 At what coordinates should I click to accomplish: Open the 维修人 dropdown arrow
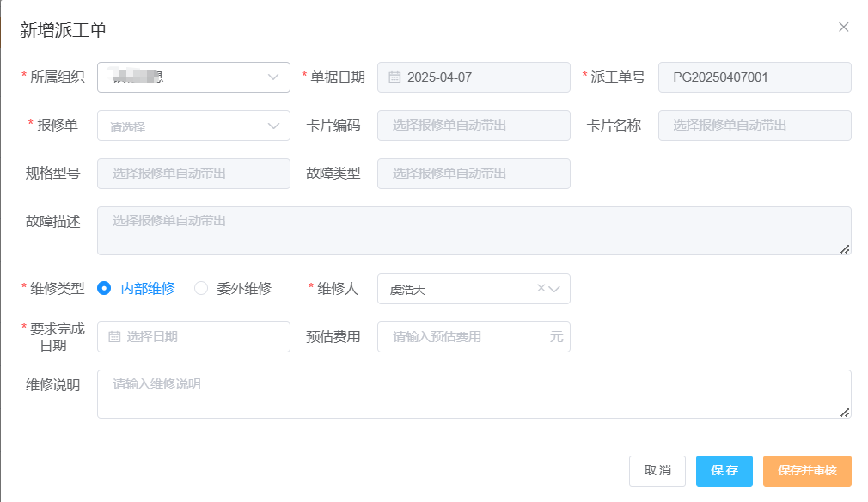555,289
